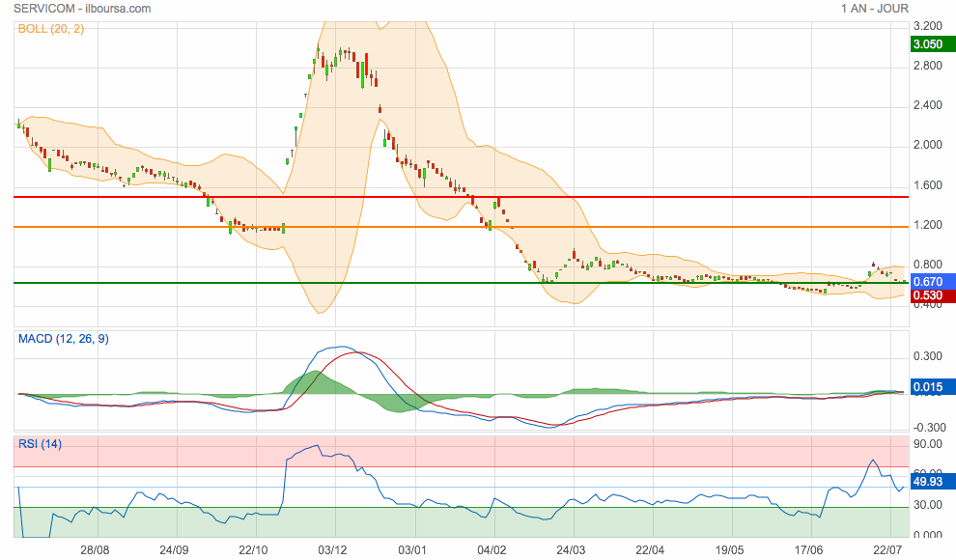The width and height of the screenshot is (956, 560).
Task: Click the 22/10 date axis label
Action: pos(253,550)
